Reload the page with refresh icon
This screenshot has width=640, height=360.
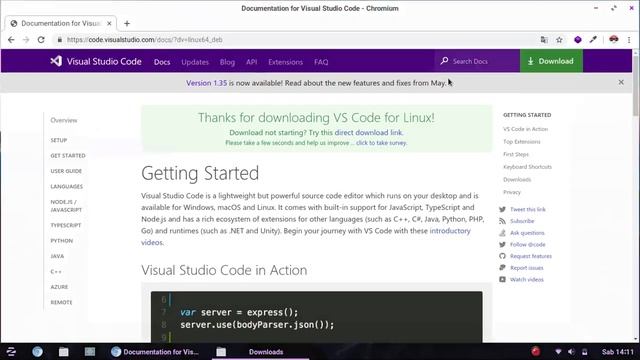41,40
